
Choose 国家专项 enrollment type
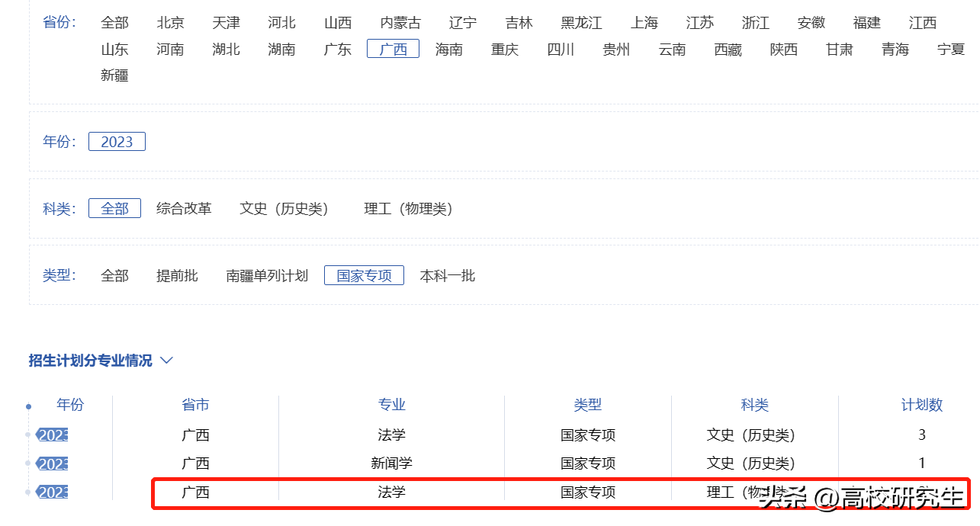point(364,276)
